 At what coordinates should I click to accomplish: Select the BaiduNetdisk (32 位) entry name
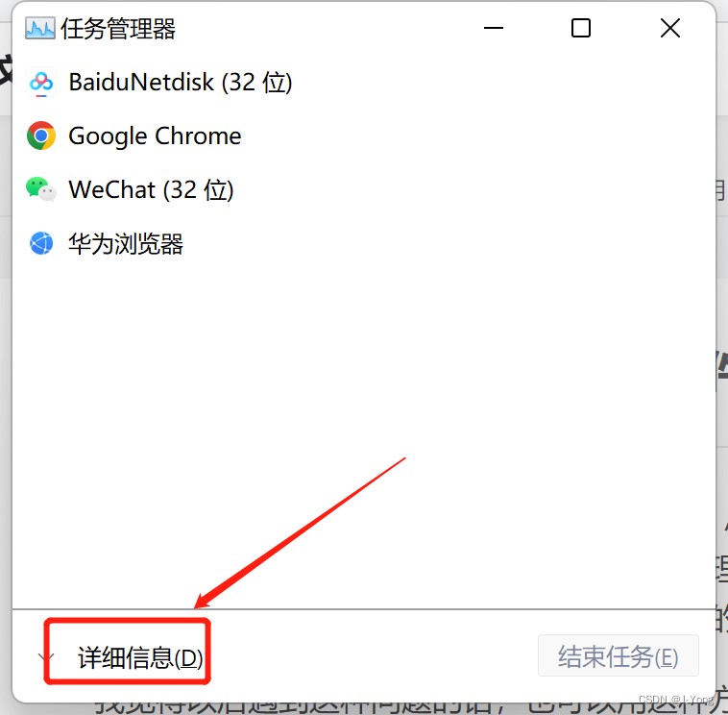(x=181, y=83)
